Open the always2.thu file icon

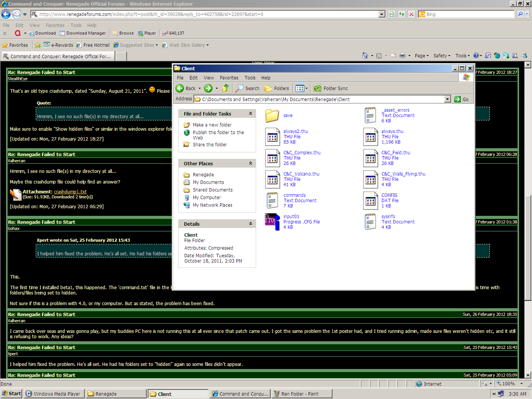click(272, 137)
